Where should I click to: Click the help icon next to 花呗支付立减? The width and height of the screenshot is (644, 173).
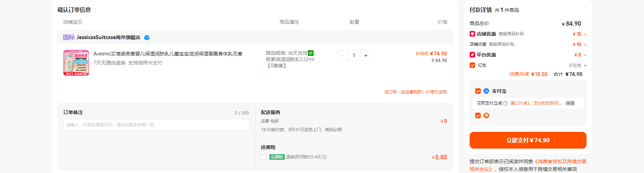tap(505, 103)
